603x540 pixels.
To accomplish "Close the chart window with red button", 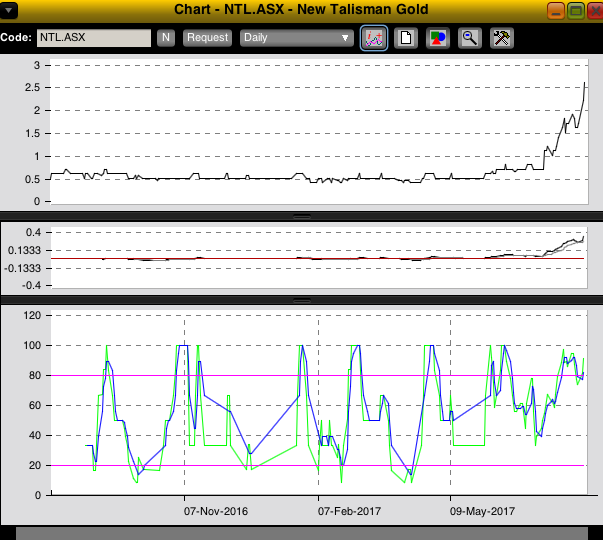I will pos(595,10).
